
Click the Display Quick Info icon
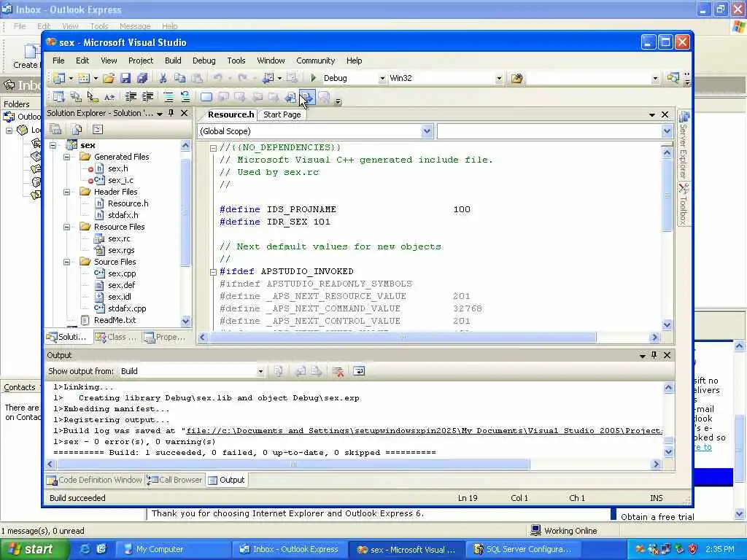click(x=93, y=97)
